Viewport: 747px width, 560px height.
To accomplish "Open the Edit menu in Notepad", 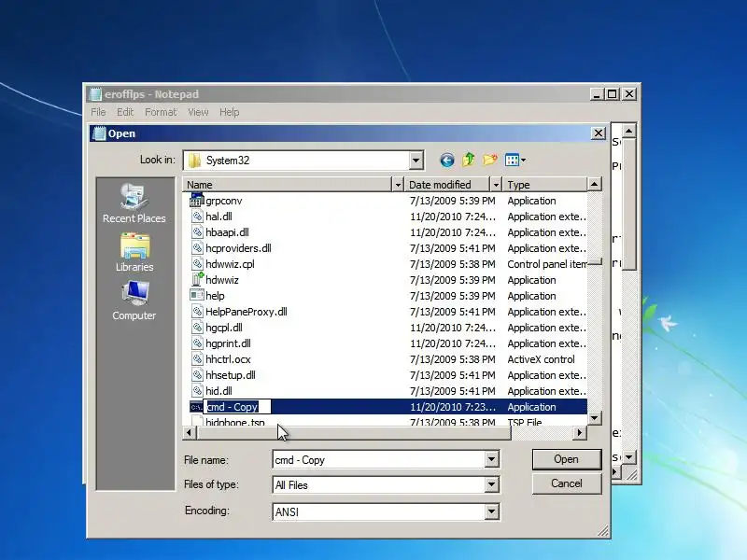I will tap(125, 112).
